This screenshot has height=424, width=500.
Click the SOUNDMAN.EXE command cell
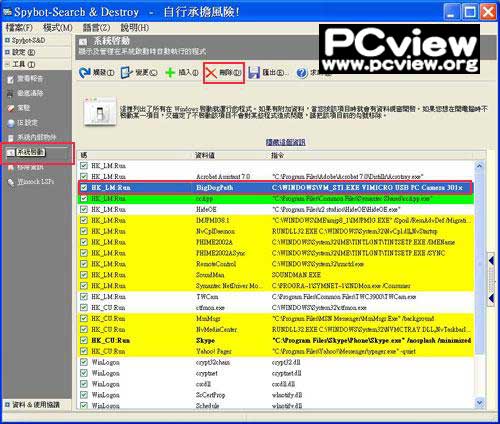click(x=296, y=275)
